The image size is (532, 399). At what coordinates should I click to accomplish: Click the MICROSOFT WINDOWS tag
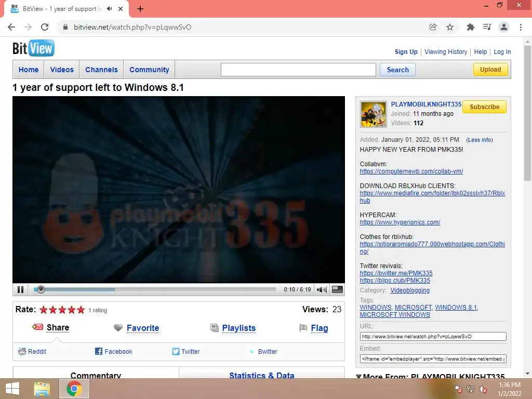pos(395,314)
